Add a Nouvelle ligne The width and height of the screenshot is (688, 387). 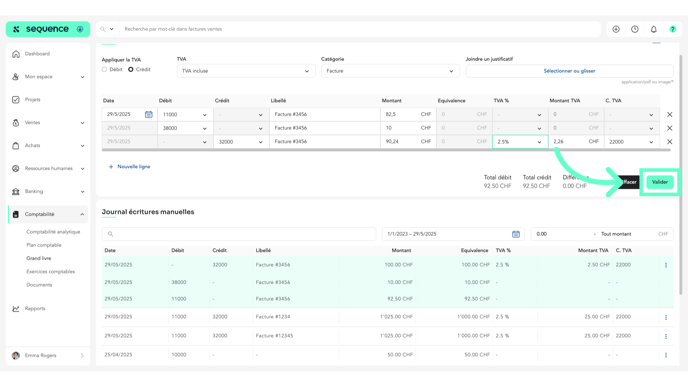[129, 167]
